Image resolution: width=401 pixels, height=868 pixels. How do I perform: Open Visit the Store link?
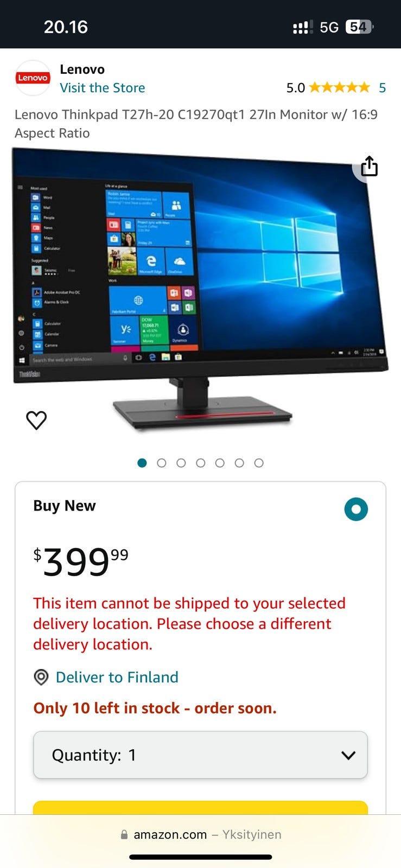[102, 88]
